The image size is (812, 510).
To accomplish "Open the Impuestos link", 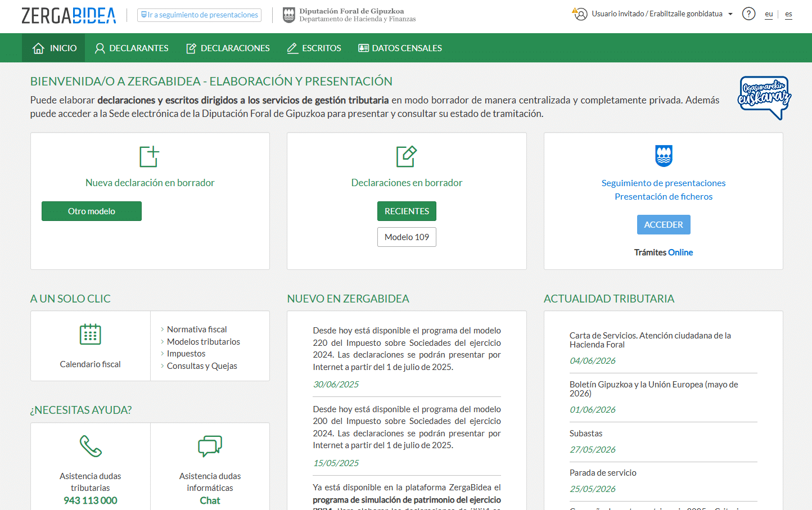I will tap(186, 354).
